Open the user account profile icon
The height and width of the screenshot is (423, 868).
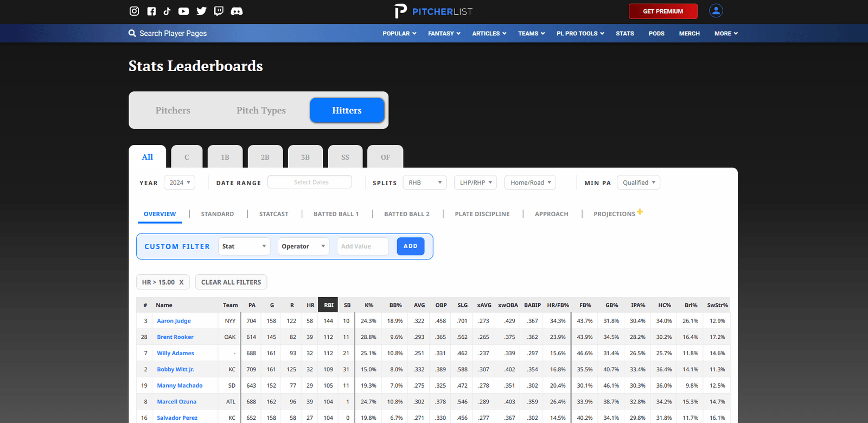pyautogui.click(x=716, y=10)
